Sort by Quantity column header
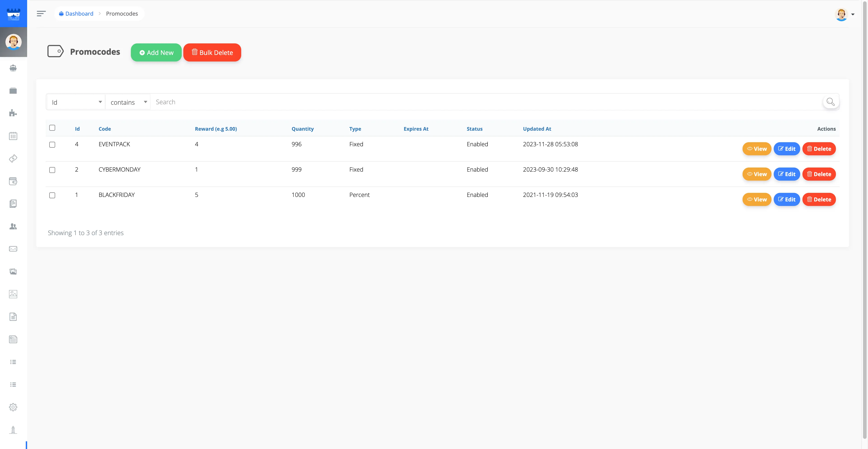Image resolution: width=868 pixels, height=449 pixels. tap(302, 129)
